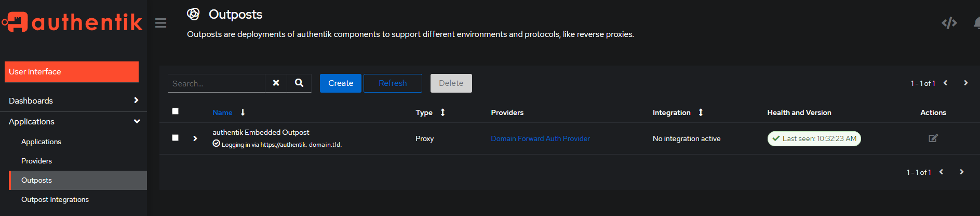Viewport: 980px width, 216px height.
Task: Go to next page at top
Action: tap(965, 83)
